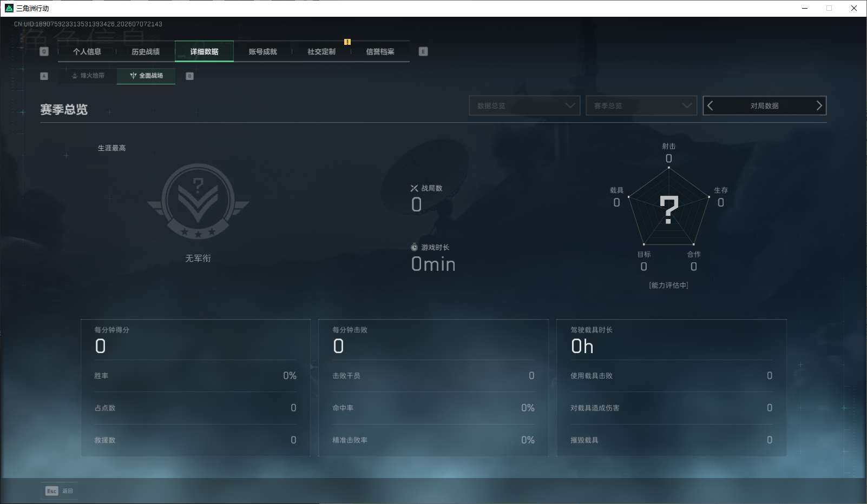Viewport: 867px width, 504px height.
Task: Click the 每分钟得分 stat header
Action: tap(112, 329)
